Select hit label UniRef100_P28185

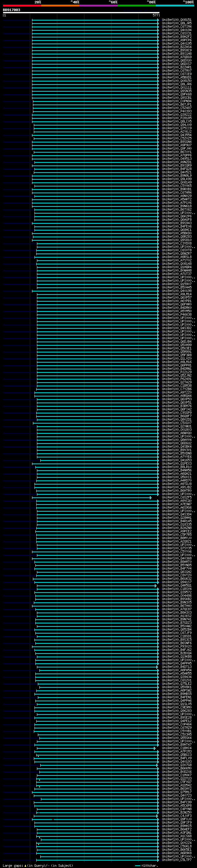[x=177, y=118]
